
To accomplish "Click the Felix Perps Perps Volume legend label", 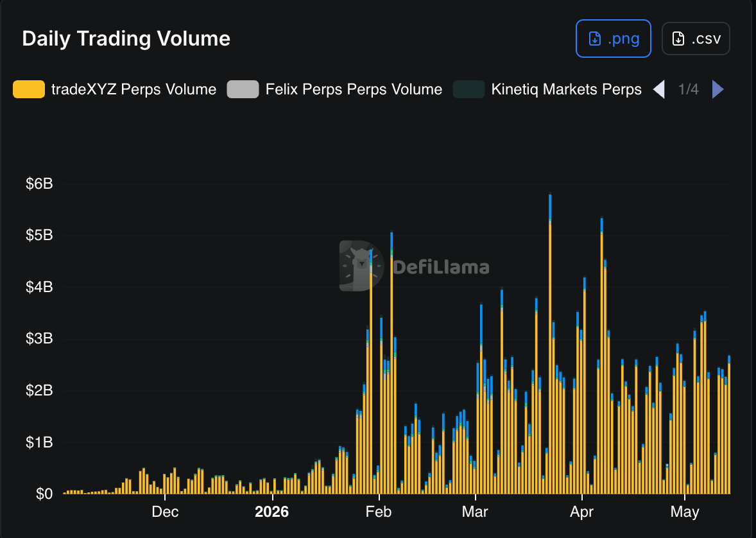I will [x=354, y=89].
